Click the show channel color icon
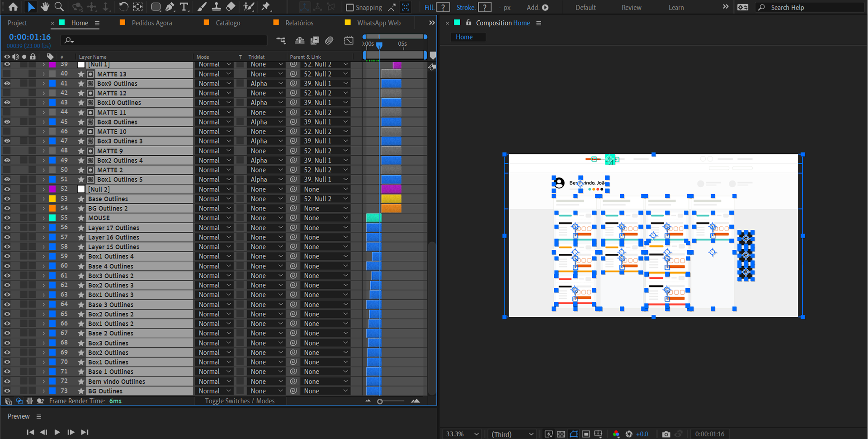868x439 pixels. click(x=616, y=434)
